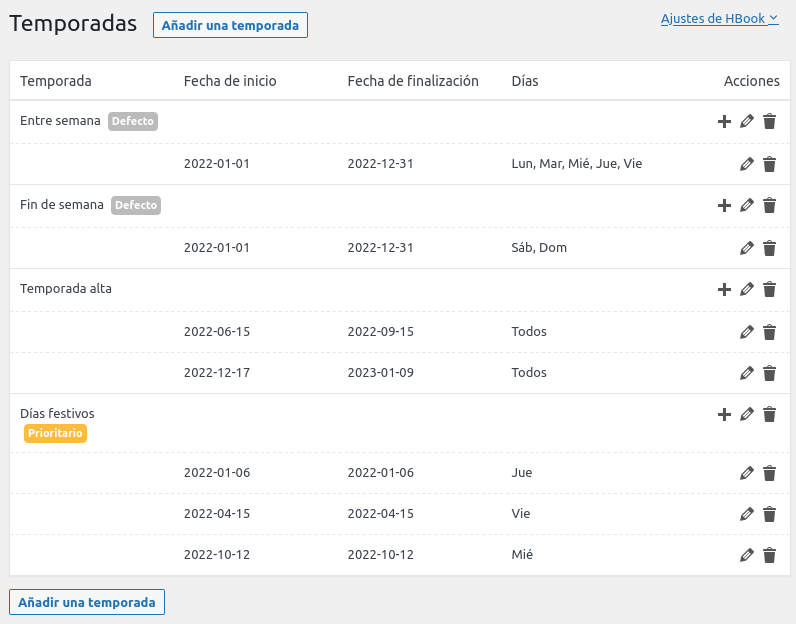Click top Añadir una temporada button
The width and height of the screenshot is (796, 624).
(x=230, y=25)
